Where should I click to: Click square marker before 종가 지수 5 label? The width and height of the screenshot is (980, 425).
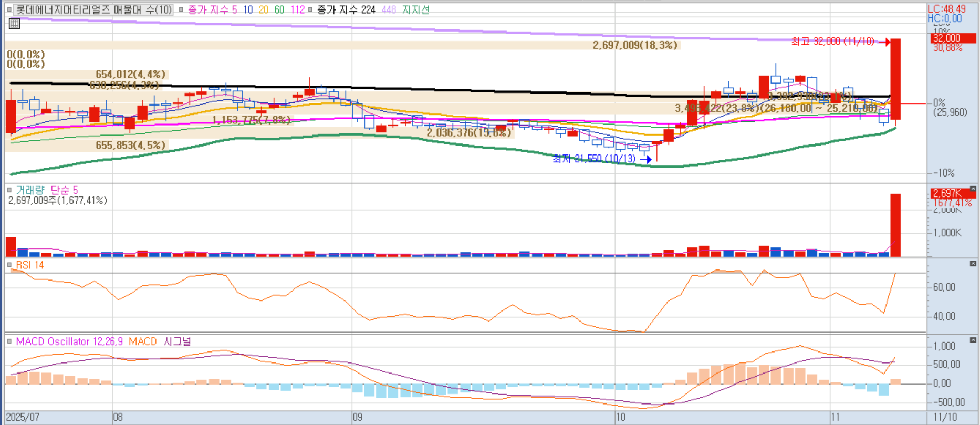pos(181,9)
